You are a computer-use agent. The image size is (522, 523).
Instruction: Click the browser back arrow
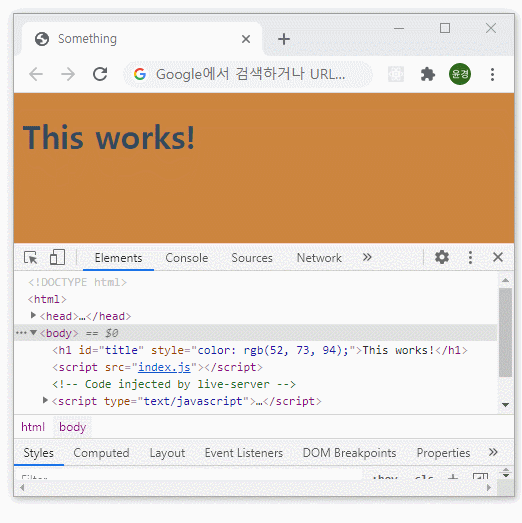(36, 74)
